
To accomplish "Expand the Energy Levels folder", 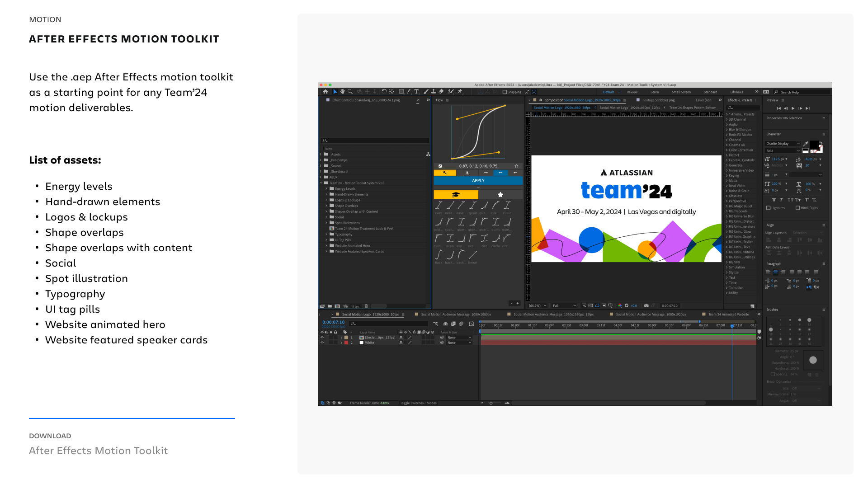I will click(x=326, y=189).
